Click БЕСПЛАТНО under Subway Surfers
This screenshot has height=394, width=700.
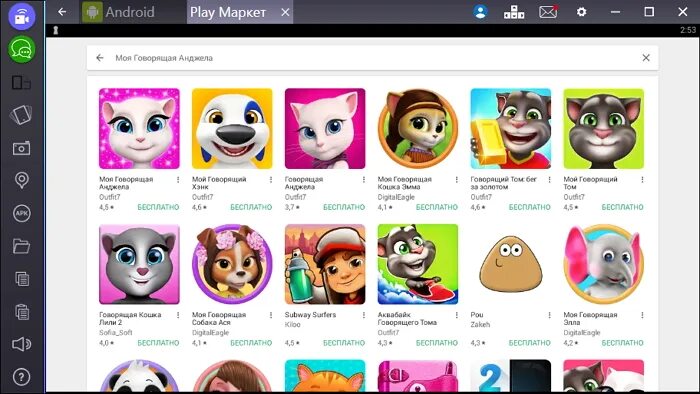[344, 343]
